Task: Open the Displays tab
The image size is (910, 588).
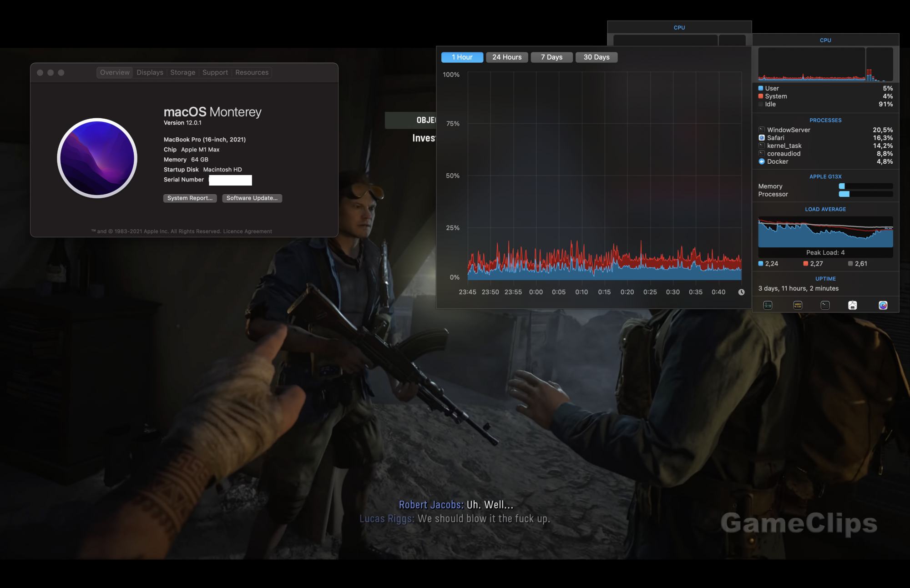Action: [x=150, y=72]
